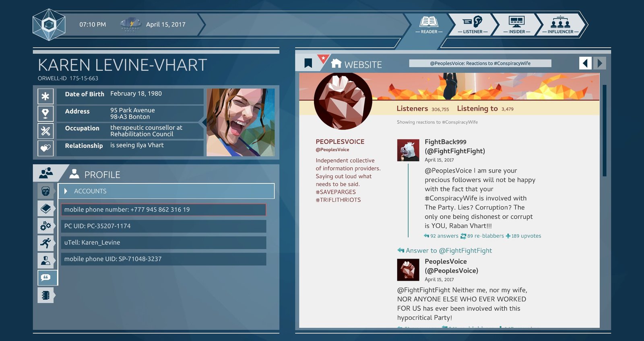Select the persons group tab icon
This screenshot has width=644, height=341.
click(x=46, y=173)
